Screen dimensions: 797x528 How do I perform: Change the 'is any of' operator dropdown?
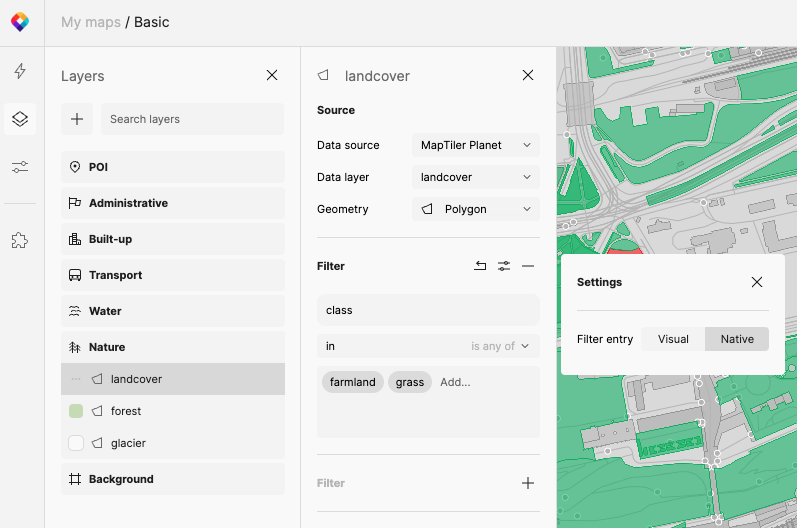pos(500,346)
